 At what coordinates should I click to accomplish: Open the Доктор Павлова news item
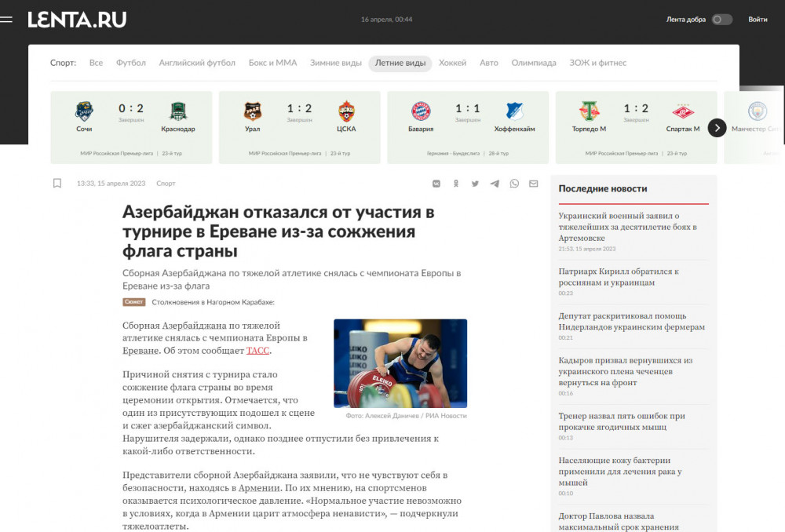(619, 522)
